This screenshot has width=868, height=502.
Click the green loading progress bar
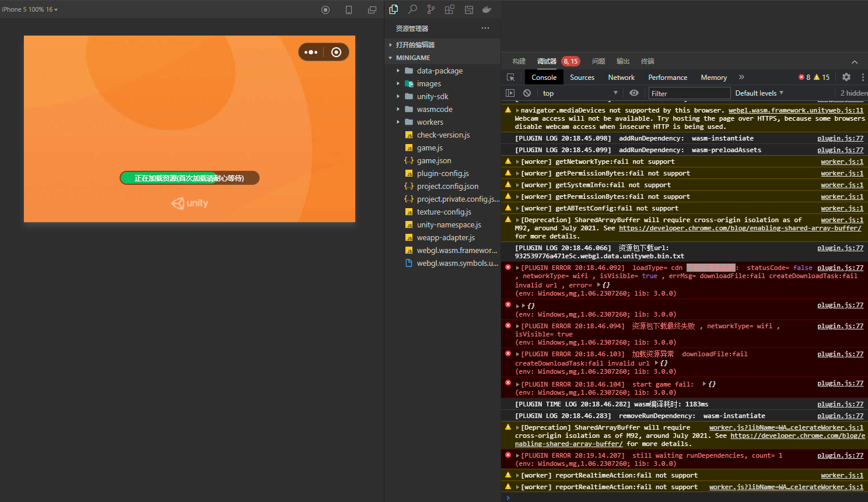(x=190, y=178)
